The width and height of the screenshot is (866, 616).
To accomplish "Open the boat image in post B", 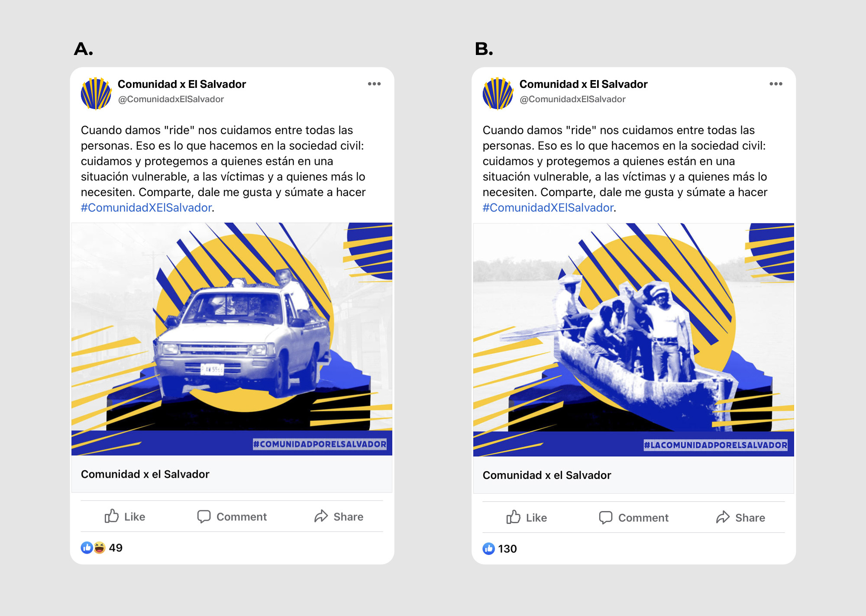I will point(633,340).
